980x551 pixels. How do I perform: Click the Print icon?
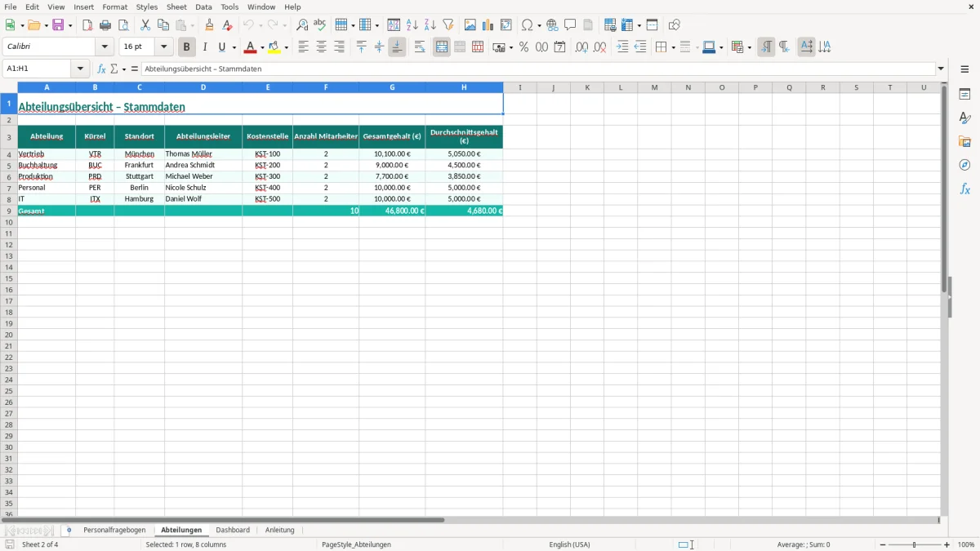click(x=105, y=25)
